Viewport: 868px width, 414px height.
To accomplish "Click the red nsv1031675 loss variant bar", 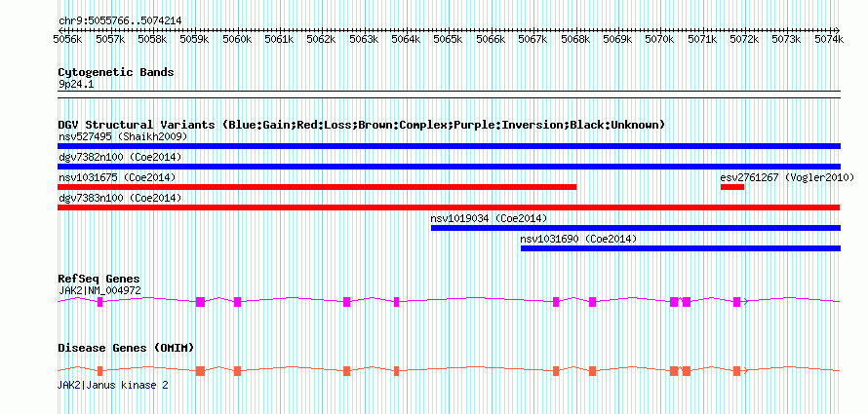I will point(317,187).
